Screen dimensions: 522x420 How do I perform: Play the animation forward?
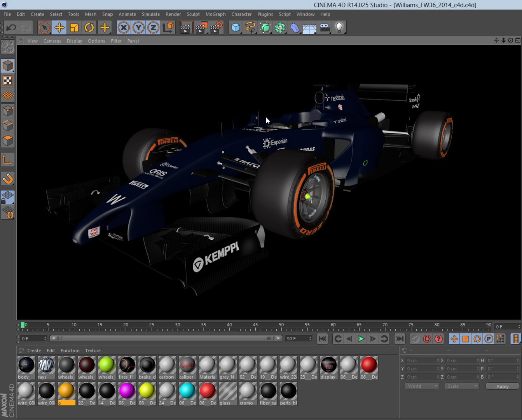tap(361, 339)
